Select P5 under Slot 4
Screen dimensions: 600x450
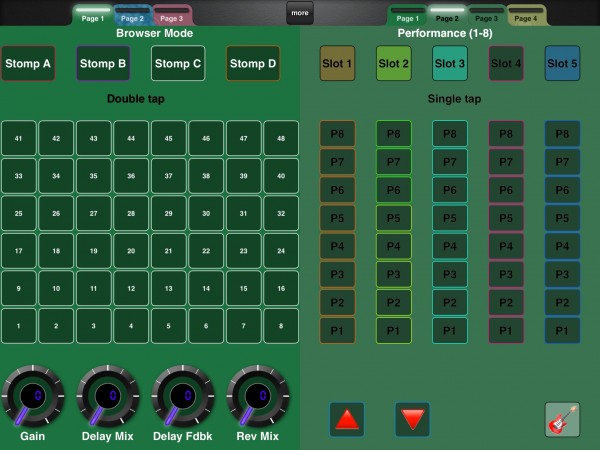point(506,218)
